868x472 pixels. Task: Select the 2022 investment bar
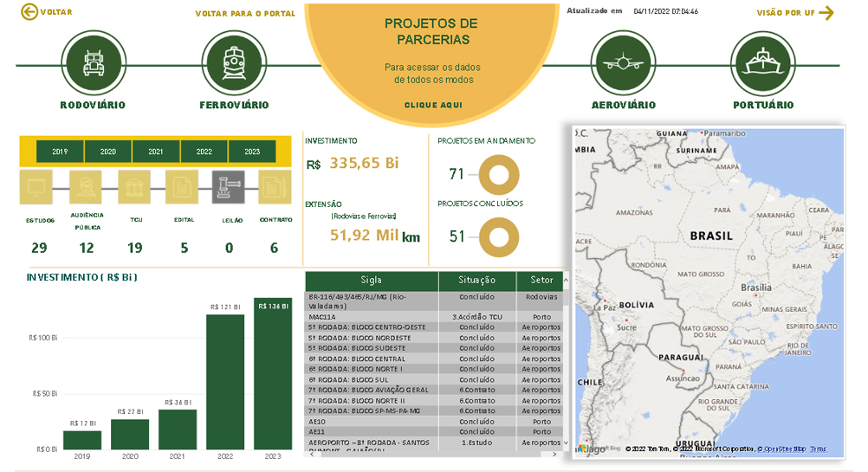[x=225, y=382]
